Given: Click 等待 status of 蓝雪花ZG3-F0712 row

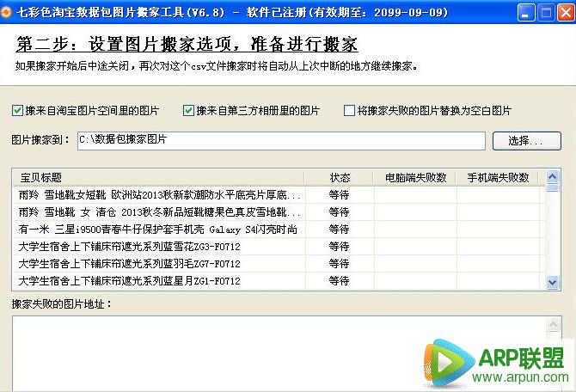Looking at the screenshot, I should point(339,247).
